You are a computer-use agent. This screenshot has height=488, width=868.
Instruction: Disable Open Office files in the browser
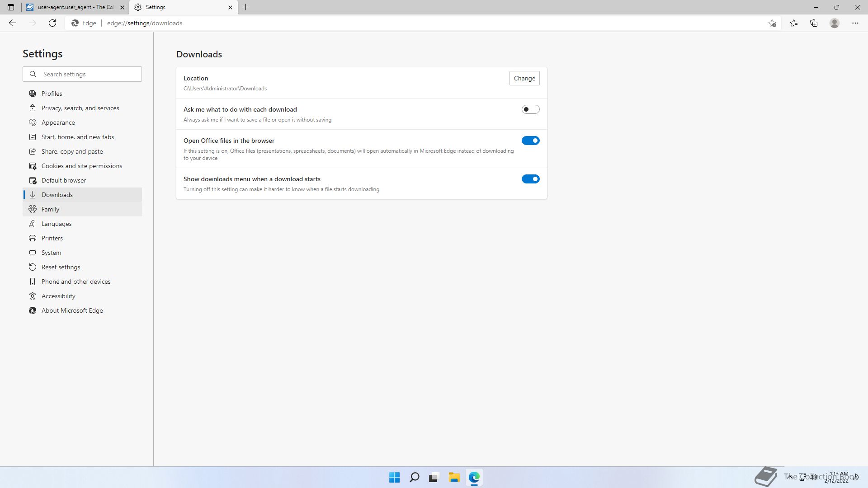[530, 141]
